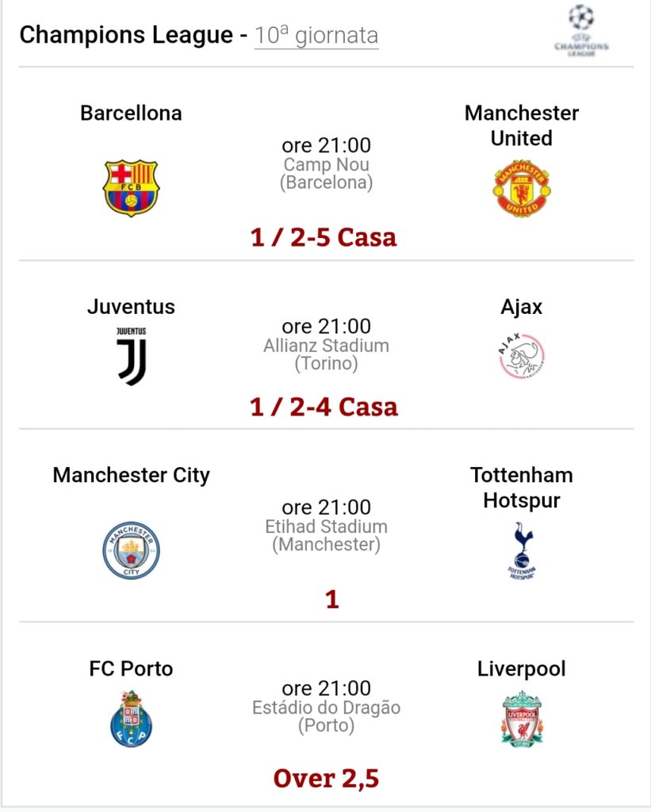Open the UEFA Champions League logo
651x812 pixels.
581,31
